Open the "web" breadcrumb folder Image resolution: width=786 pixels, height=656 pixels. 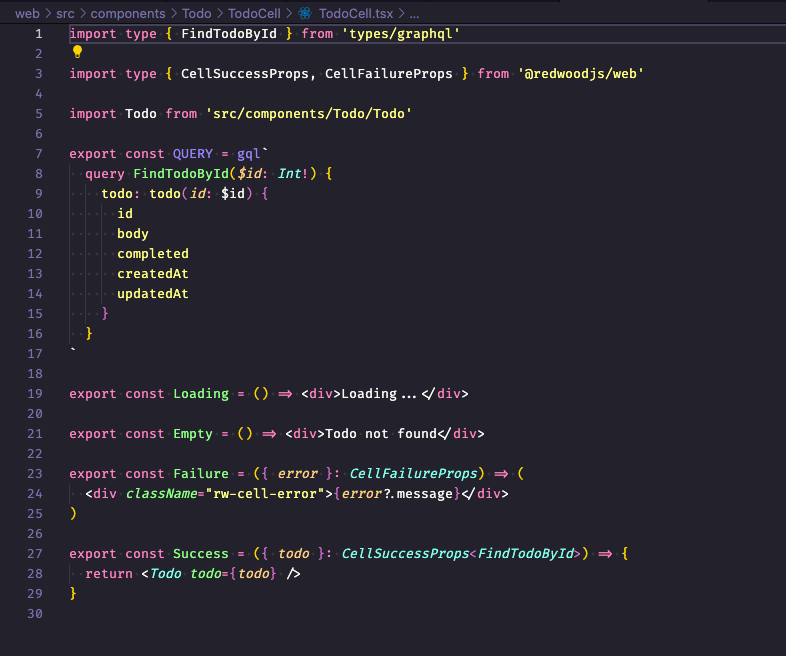(27, 14)
